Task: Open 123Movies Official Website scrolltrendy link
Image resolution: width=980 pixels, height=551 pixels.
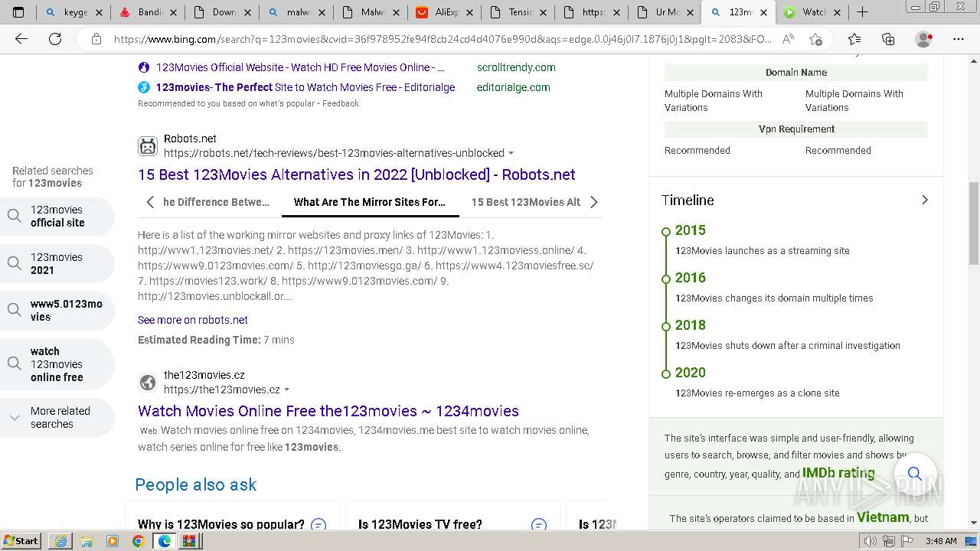Action: tap(300, 67)
